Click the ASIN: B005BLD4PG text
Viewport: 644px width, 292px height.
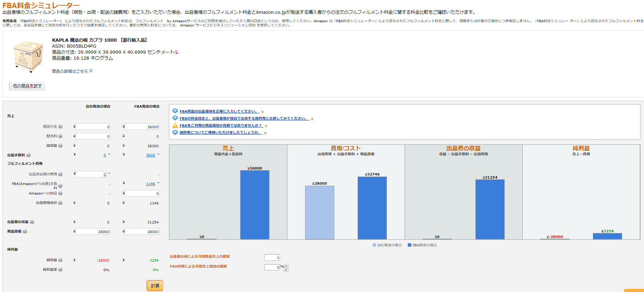click(74, 46)
